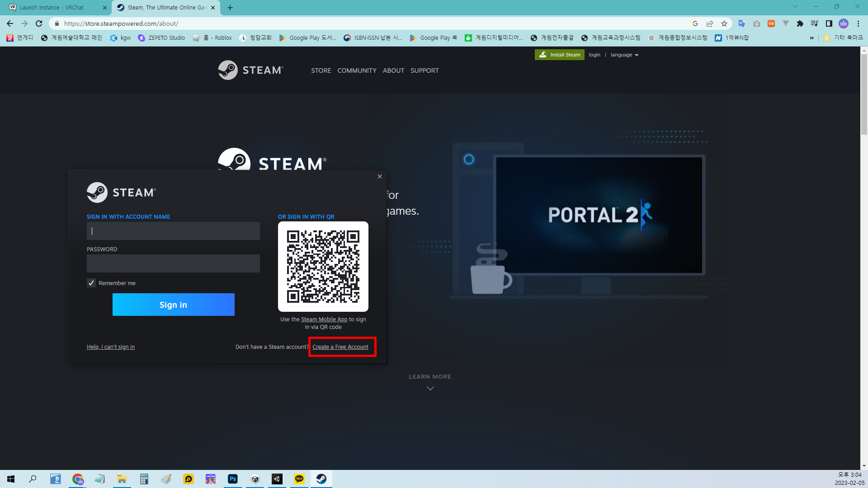Open KakaoTalk from the taskbar
Image resolution: width=868 pixels, height=488 pixels.
click(x=299, y=479)
